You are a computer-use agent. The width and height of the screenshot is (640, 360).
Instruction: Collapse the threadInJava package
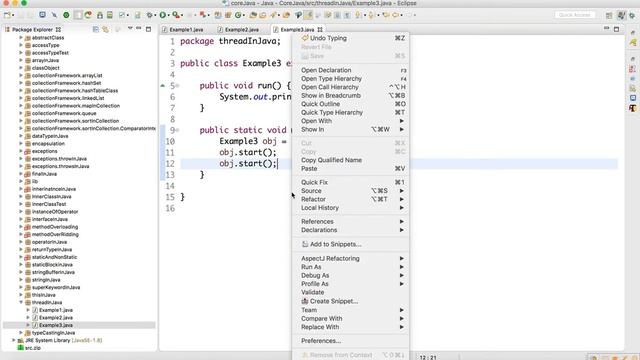click(x=21, y=302)
